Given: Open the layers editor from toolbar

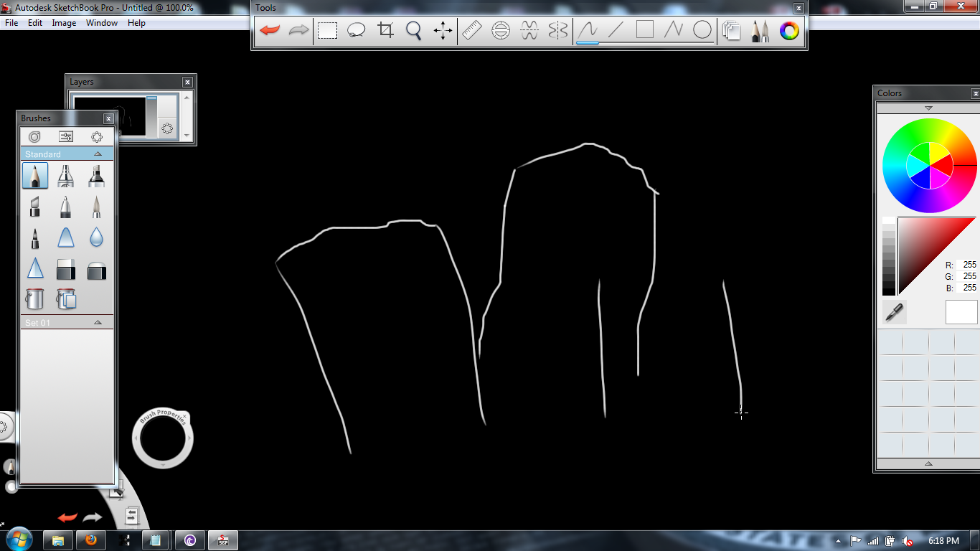Looking at the screenshot, I should 731,31.
